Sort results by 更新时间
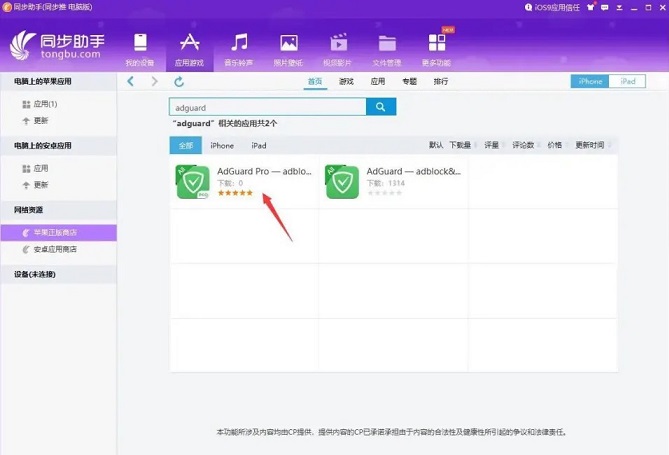 (590, 145)
